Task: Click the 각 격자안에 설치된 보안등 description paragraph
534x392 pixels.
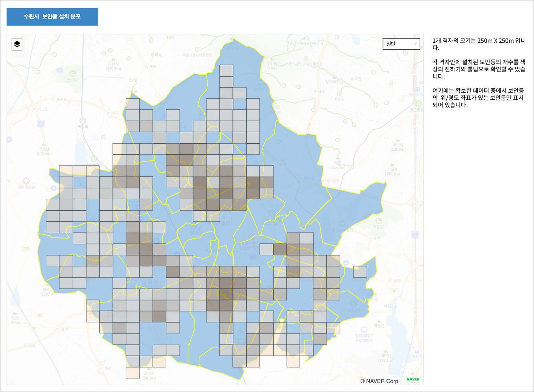Action: coord(479,69)
